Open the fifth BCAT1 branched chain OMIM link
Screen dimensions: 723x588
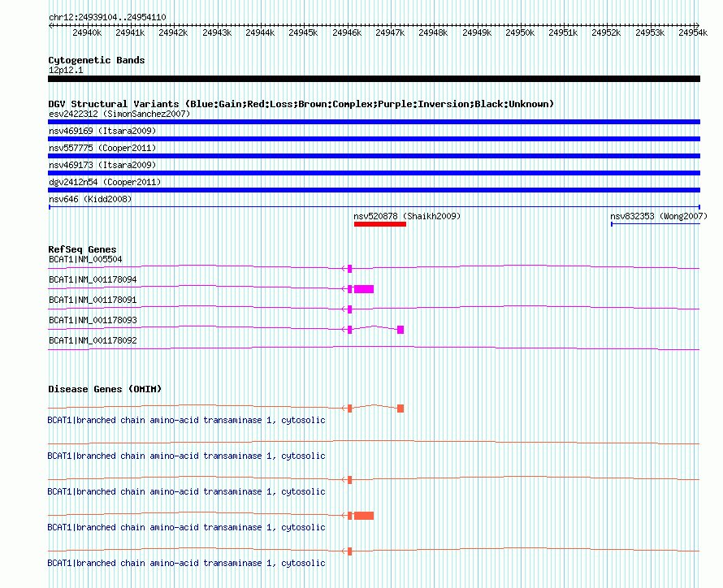coord(186,563)
